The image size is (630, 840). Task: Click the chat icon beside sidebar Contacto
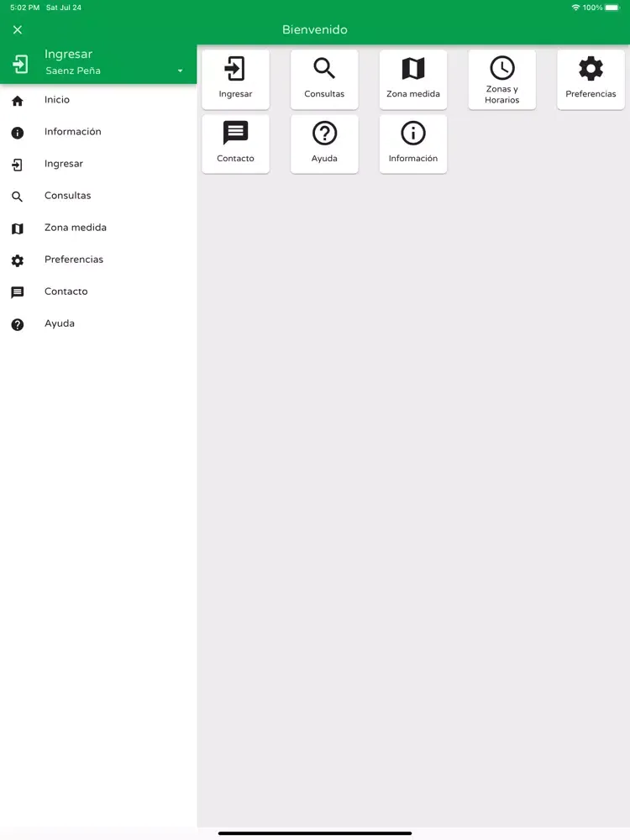tap(17, 292)
